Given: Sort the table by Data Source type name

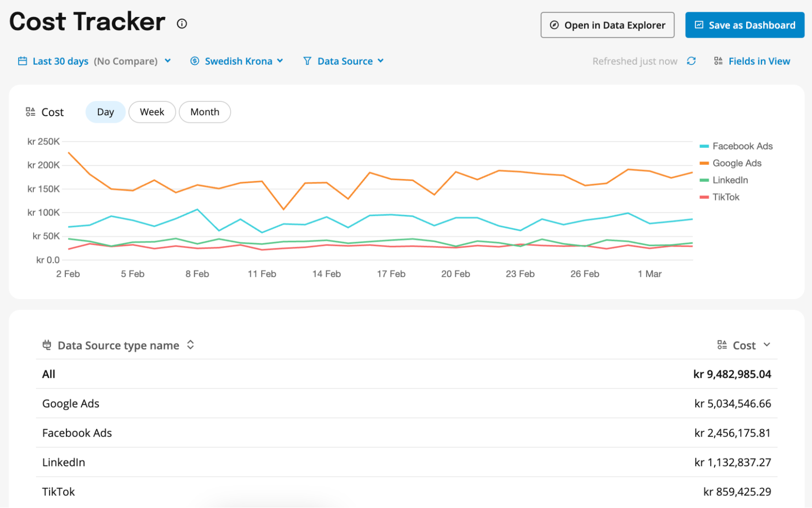Looking at the screenshot, I should click(x=190, y=345).
